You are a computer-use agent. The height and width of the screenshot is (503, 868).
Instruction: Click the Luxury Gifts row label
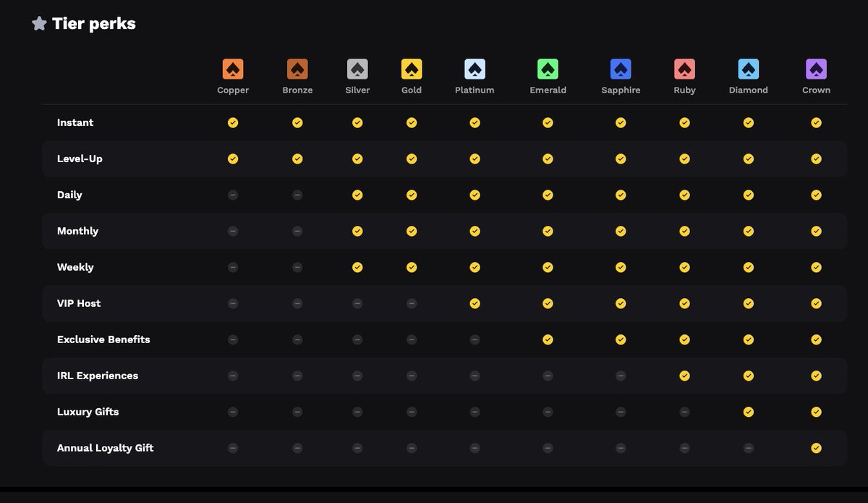[88, 413]
